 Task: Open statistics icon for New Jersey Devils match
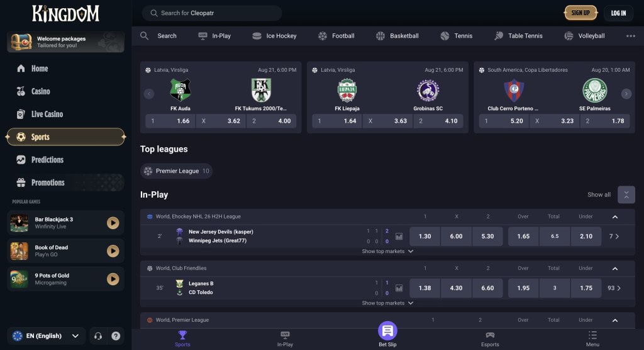(399, 237)
